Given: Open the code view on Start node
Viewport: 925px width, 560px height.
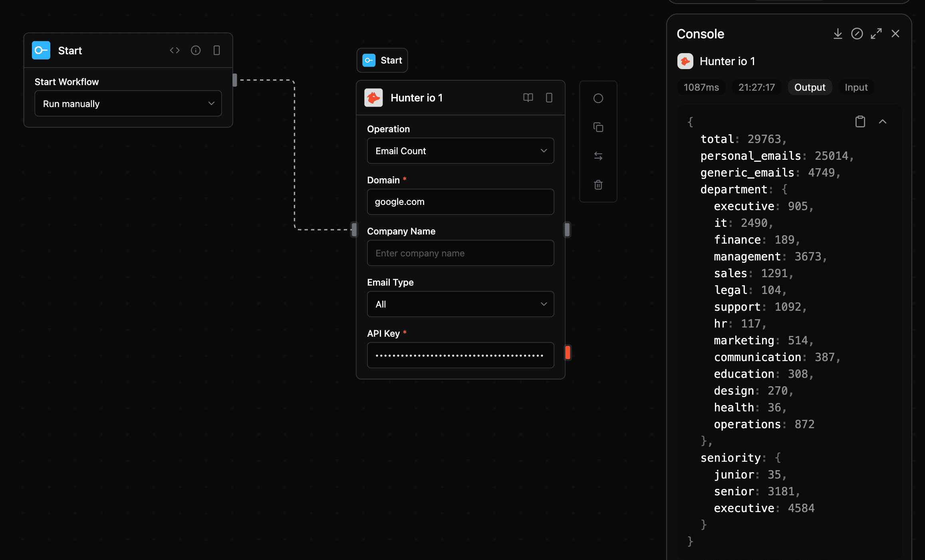Looking at the screenshot, I should pos(175,50).
